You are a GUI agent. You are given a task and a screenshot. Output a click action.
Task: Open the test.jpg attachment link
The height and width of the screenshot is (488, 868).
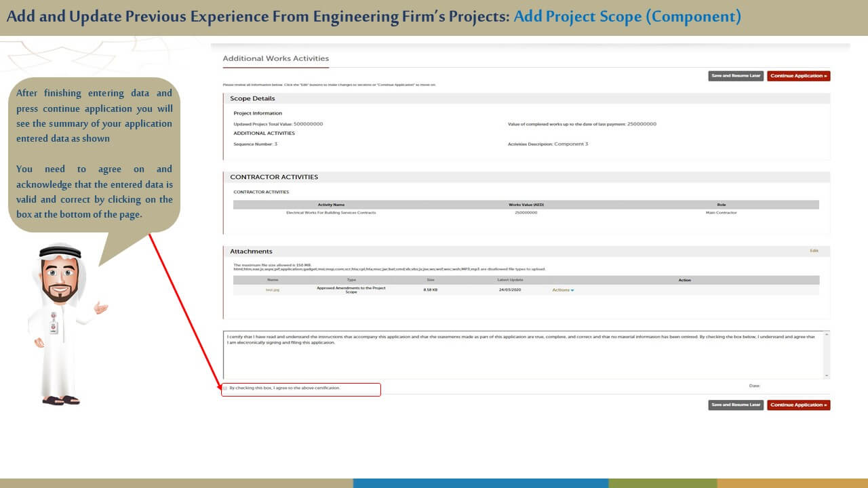273,290
